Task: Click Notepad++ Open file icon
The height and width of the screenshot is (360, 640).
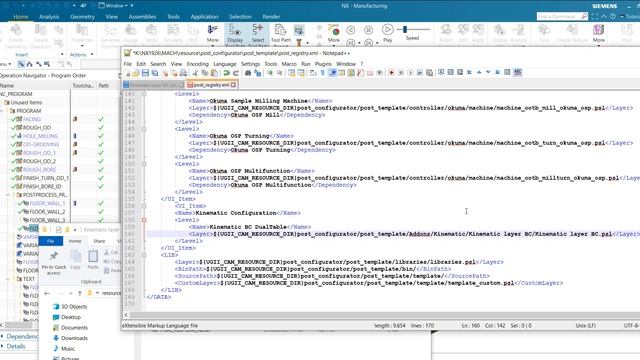Action: pos(136,73)
